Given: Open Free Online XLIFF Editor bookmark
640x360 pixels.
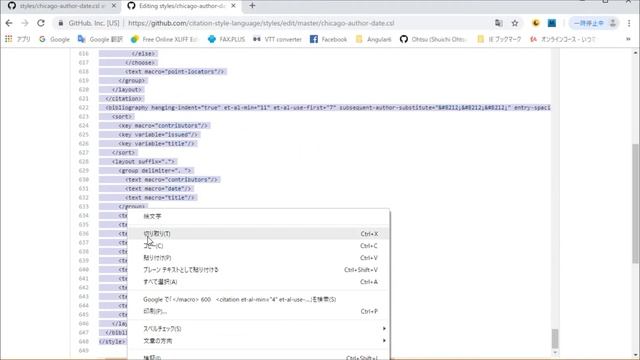Looking at the screenshot, I should coord(164,39).
